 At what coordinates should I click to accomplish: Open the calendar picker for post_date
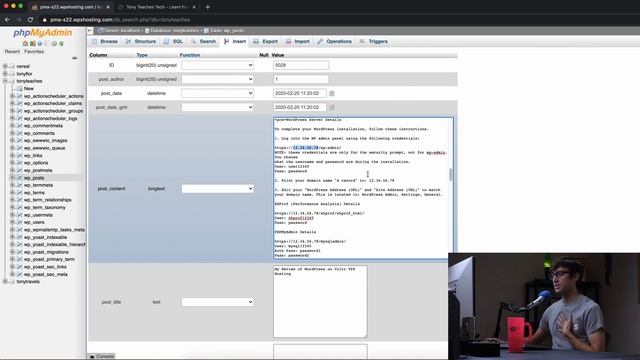[x=332, y=93]
